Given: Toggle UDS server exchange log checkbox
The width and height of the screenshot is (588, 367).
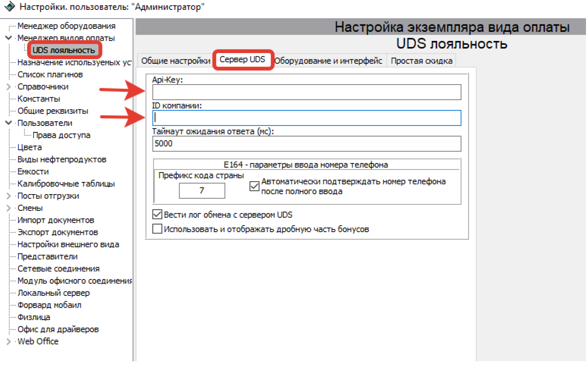Looking at the screenshot, I should (x=157, y=215).
